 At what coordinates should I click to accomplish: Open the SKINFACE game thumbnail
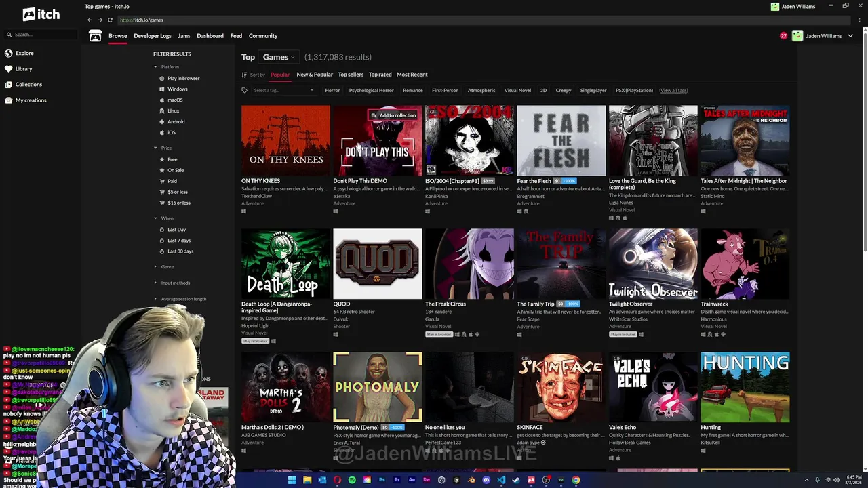point(561,387)
